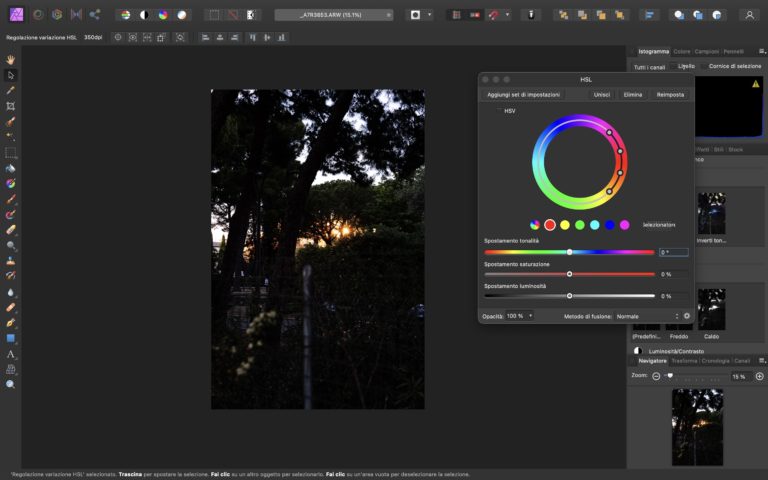The width and height of the screenshot is (768, 480).
Task: Open the snapping options dropdown arrow
Action: coord(507,15)
